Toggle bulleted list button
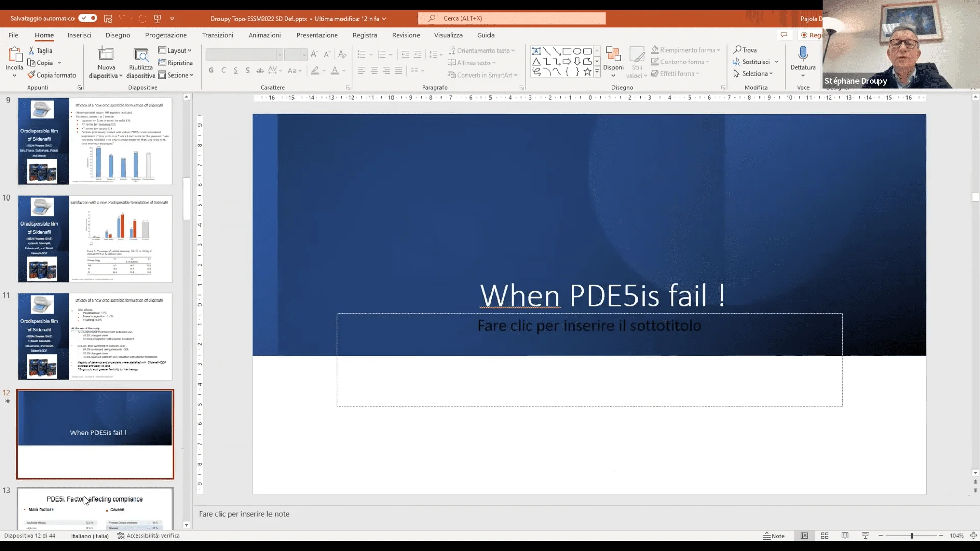980x551 pixels. [x=362, y=54]
